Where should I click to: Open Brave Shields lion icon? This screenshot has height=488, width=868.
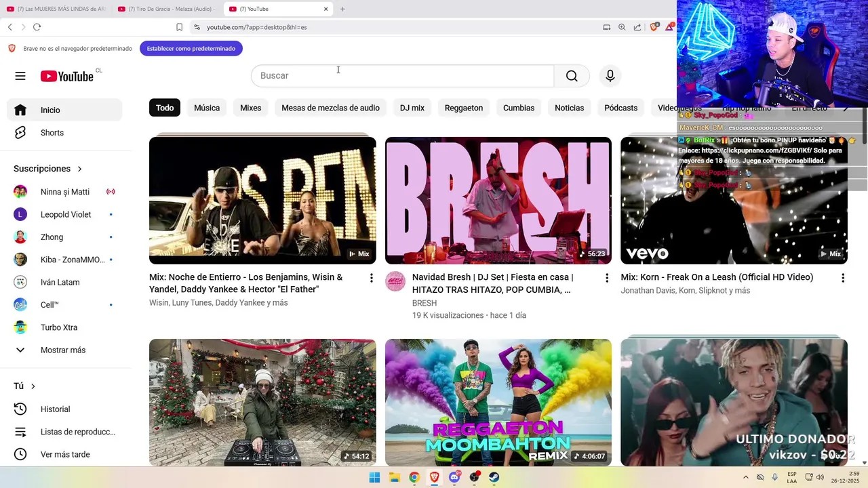(654, 27)
